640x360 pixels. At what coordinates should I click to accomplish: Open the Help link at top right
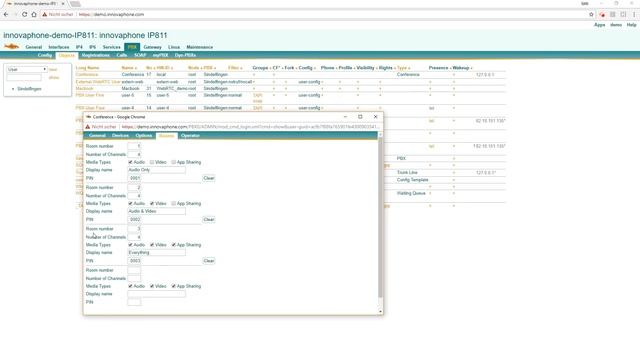(x=631, y=25)
